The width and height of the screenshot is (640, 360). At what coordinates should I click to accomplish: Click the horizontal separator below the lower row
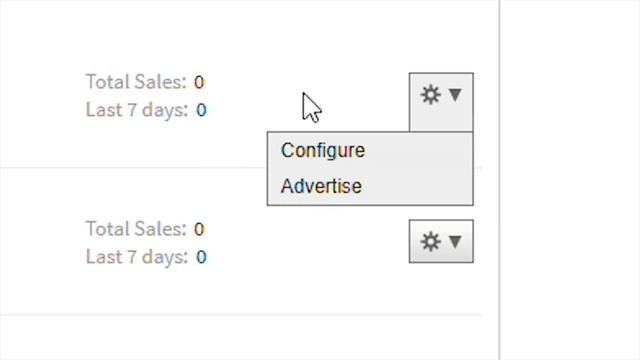(x=241, y=315)
